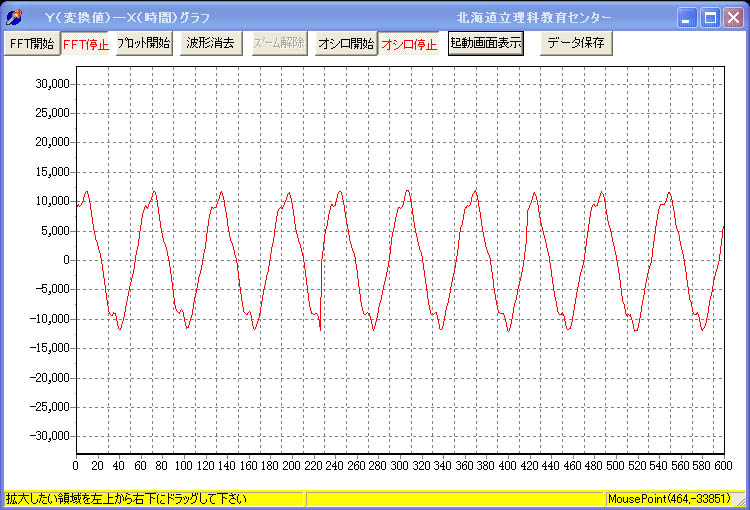Click the -30,000 Y-axis label

pyautogui.click(x=50, y=436)
